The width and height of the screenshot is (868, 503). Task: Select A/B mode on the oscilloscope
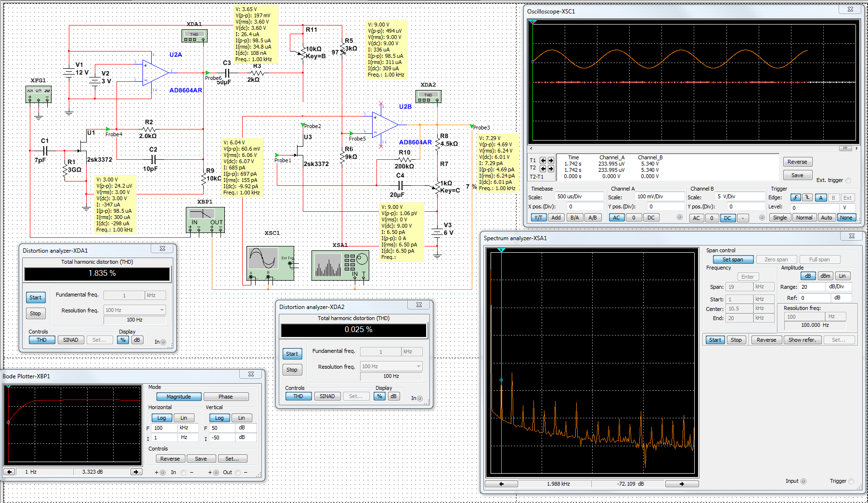coord(593,218)
